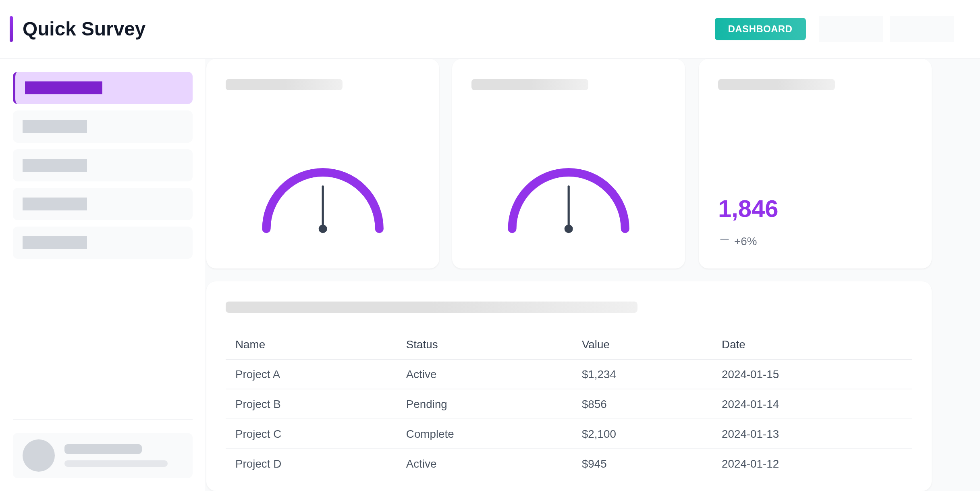Sort by the Value column header

click(595, 345)
